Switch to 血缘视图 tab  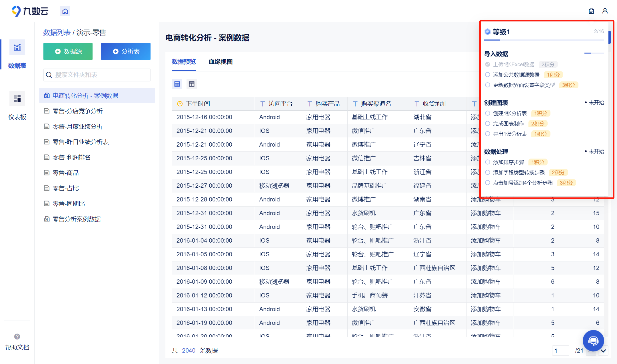221,62
